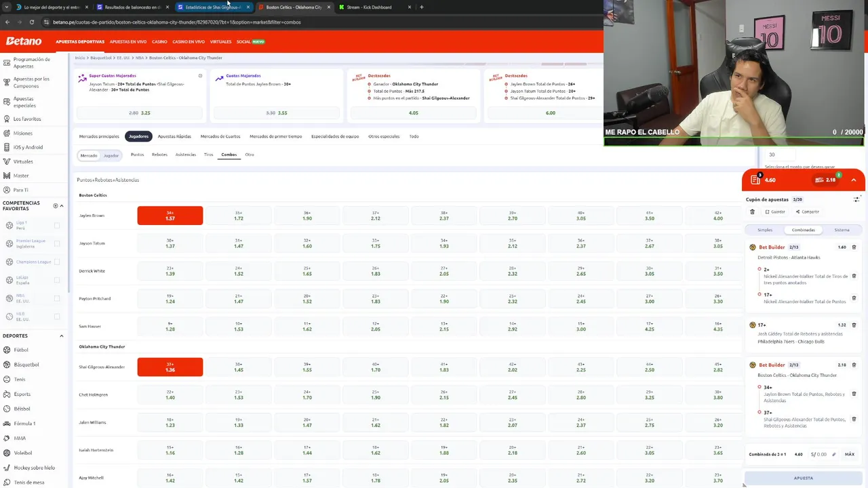The image size is (868, 488).
Task: Tick the Champions League favorite checkbox
Action: point(57,262)
